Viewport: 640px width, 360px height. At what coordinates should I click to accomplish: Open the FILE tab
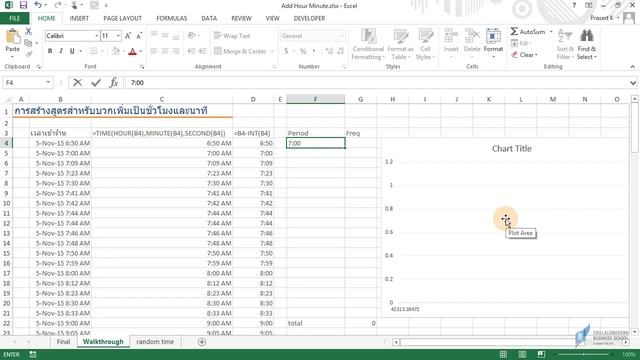15,18
